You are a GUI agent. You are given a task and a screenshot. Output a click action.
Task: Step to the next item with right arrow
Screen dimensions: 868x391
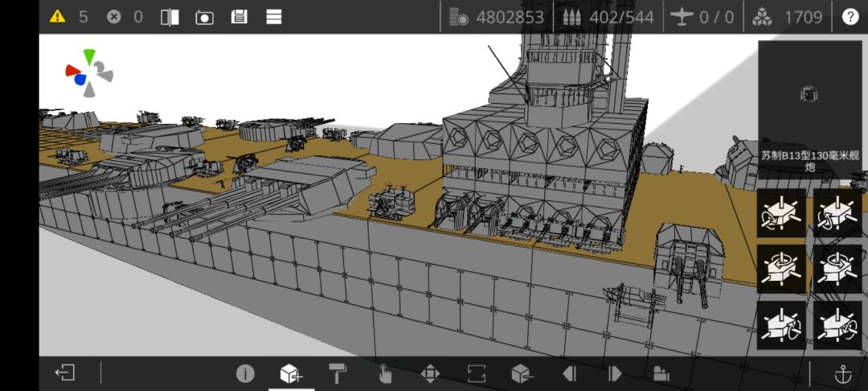point(615,374)
